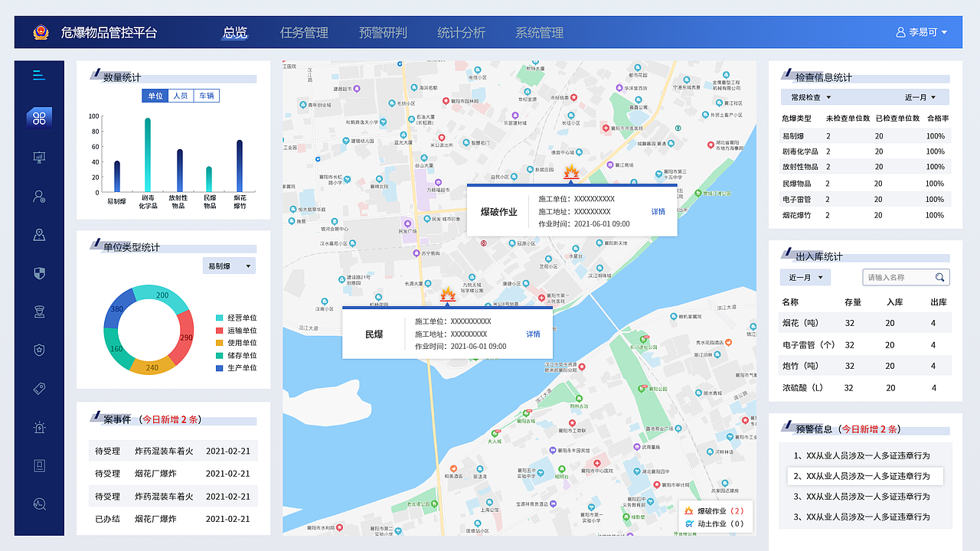Click the personnel management icon in sidebar
This screenshot has height=551, width=980.
tap(39, 196)
